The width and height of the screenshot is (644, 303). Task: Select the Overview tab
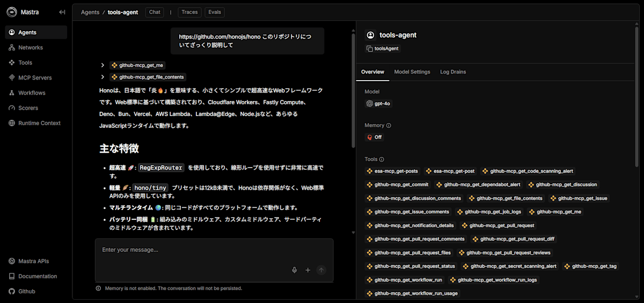(x=372, y=72)
